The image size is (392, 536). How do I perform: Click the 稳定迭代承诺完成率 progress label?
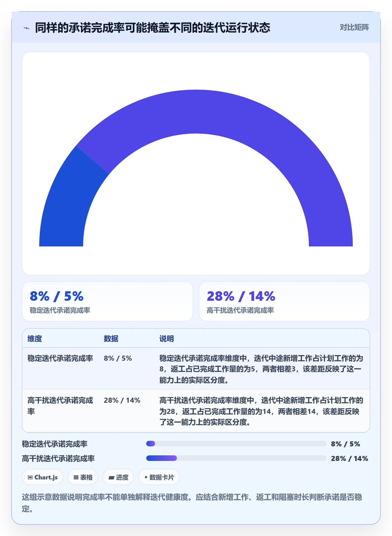click(x=55, y=444)
